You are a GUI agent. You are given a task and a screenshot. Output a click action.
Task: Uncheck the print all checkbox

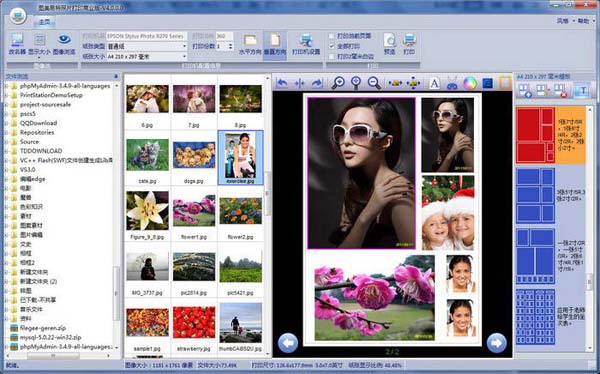(x=332, y=46)
